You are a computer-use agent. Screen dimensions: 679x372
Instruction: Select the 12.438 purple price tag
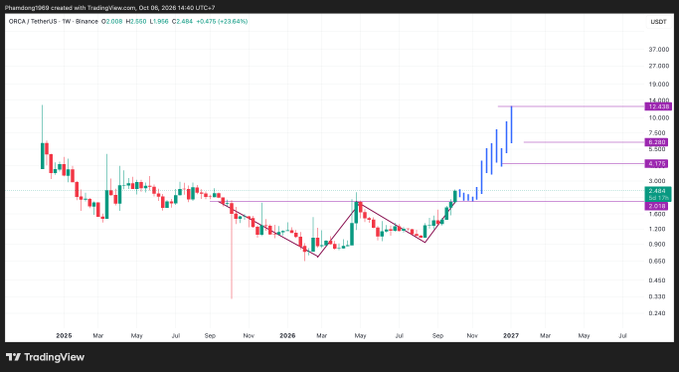pos(658,107)
